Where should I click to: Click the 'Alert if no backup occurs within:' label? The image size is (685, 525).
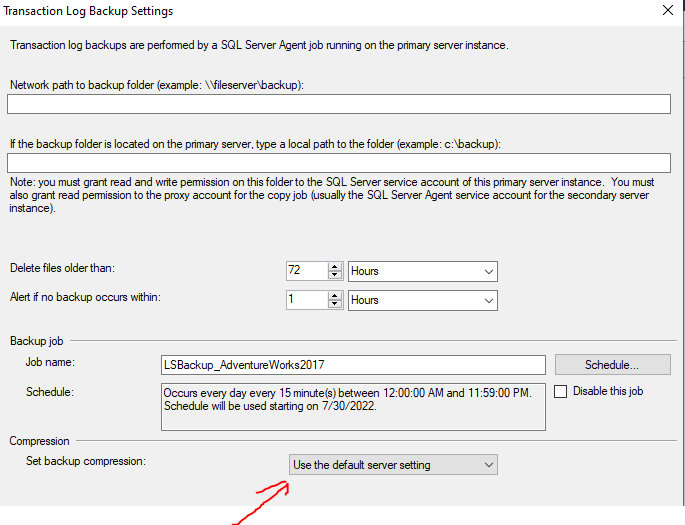85,297
